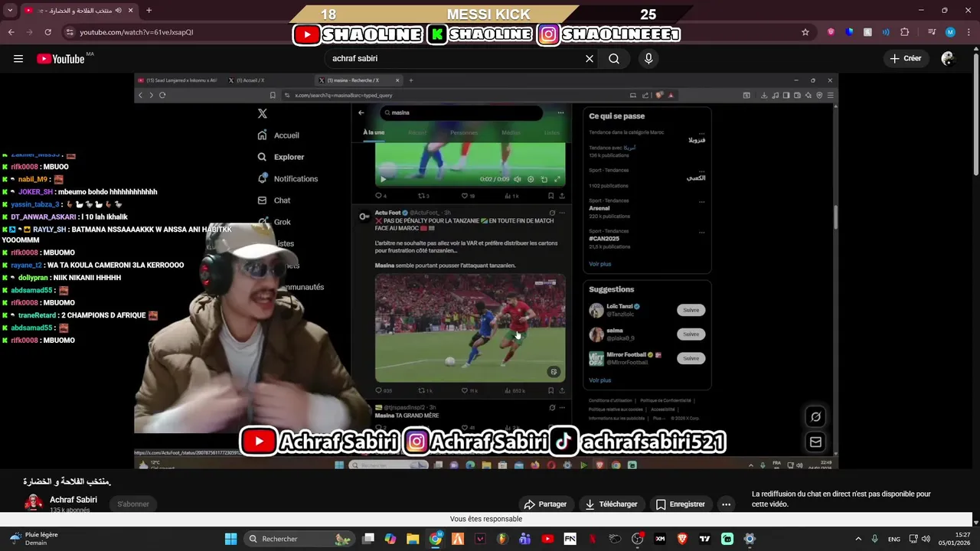Open the FN app taskbar icon
The image size is (980, 551).
570,539
